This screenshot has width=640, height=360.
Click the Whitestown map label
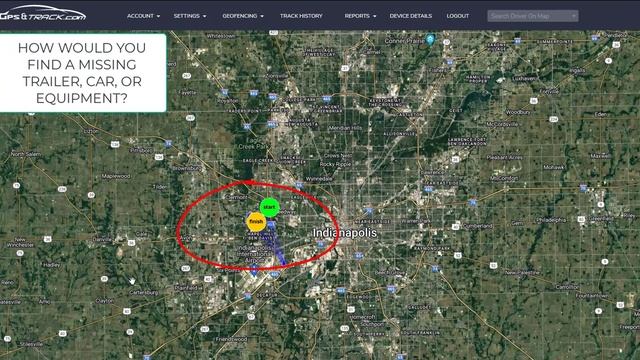pyautogui.click(x=221, y=36)
